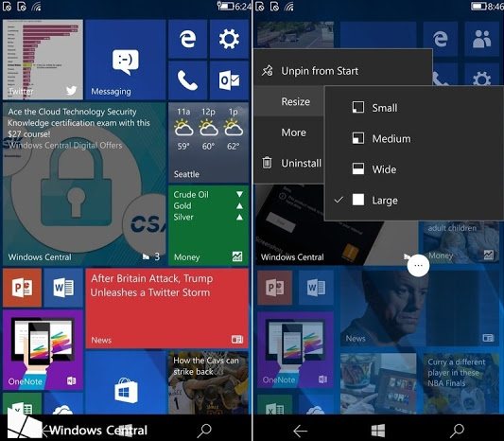Tap the Phone dialer tile
The height and width of the screenshot is (441, 504).
(188, 80)
